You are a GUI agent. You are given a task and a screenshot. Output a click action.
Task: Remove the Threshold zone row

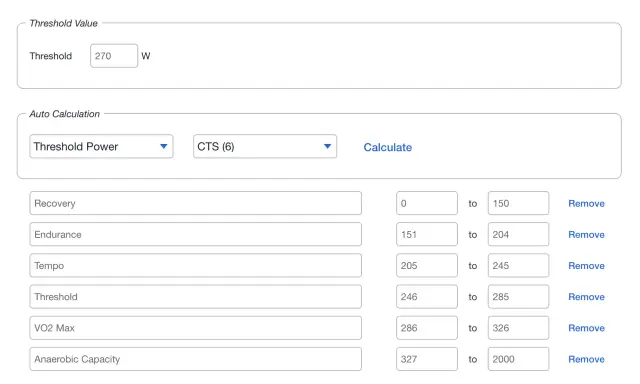(587, 297)
